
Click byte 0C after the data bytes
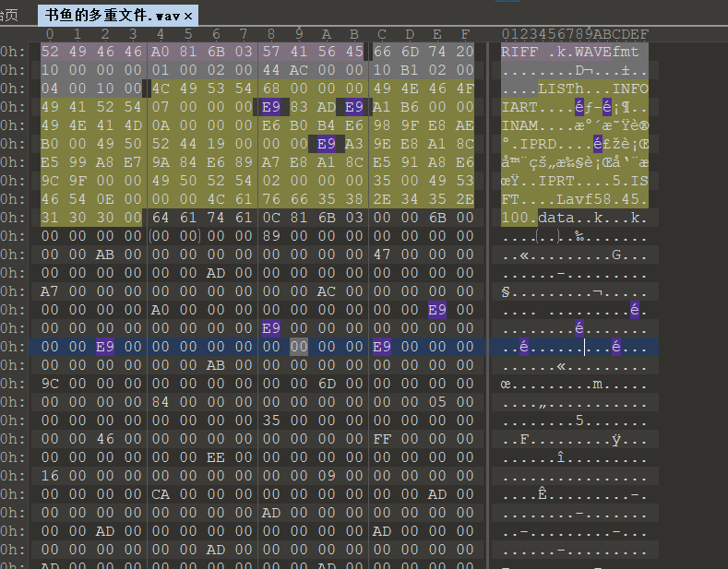coord(271,218)
